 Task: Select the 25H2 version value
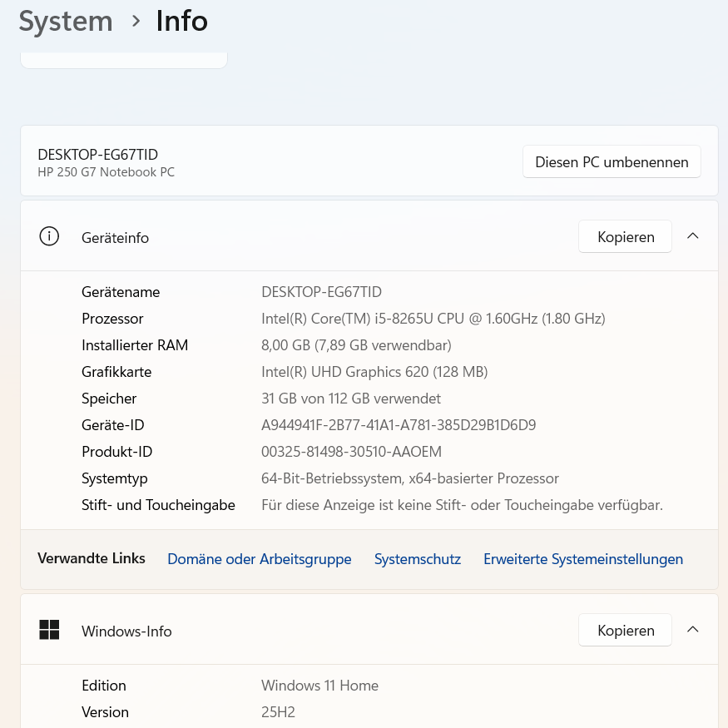click(278, 712)
